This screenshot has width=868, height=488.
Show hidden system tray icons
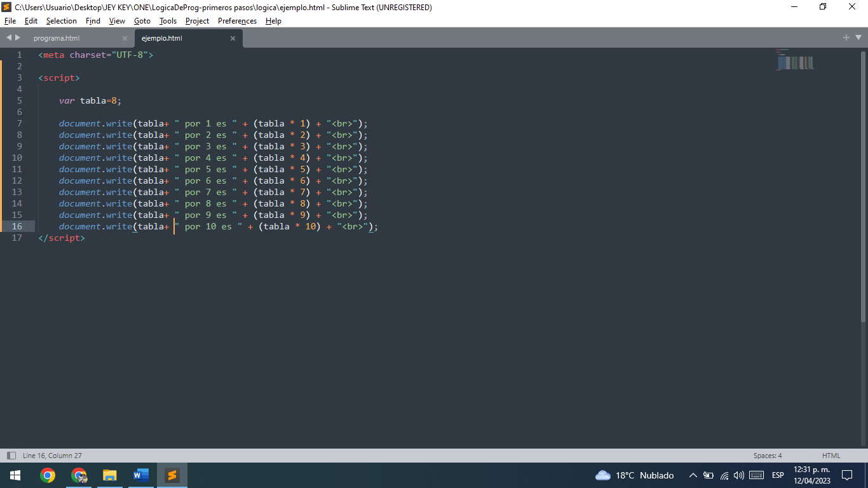coord(693,475)
